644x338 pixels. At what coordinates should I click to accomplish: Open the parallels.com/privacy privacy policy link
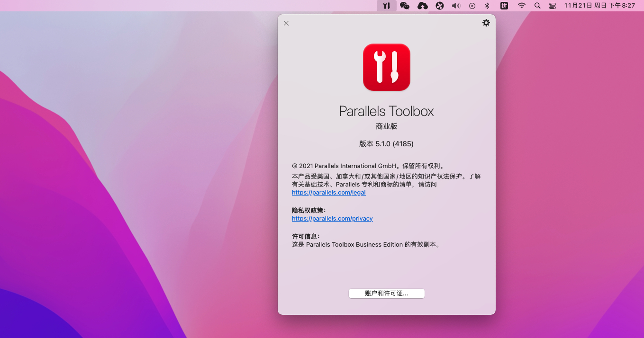coord(332,218)
